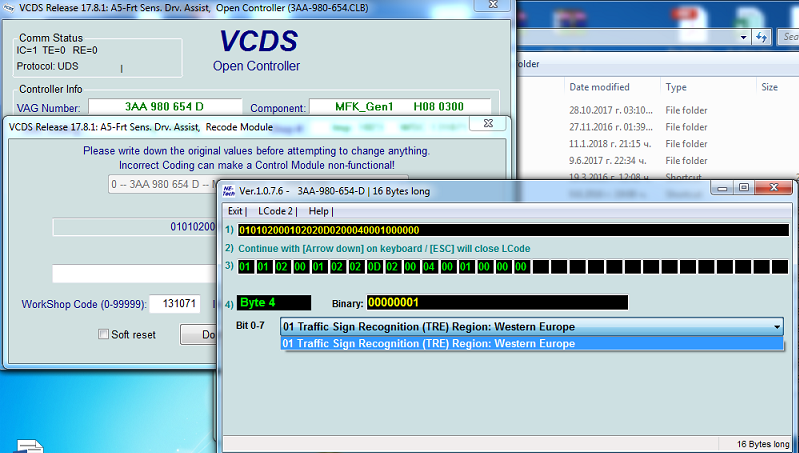Click the Binary value field 00000001
799x453 pixels.
coord(497,302)
